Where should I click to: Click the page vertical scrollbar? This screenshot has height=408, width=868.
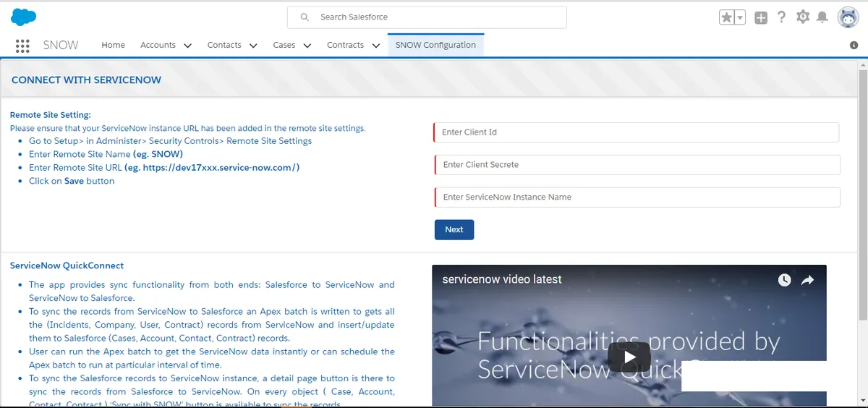point(862,195)
